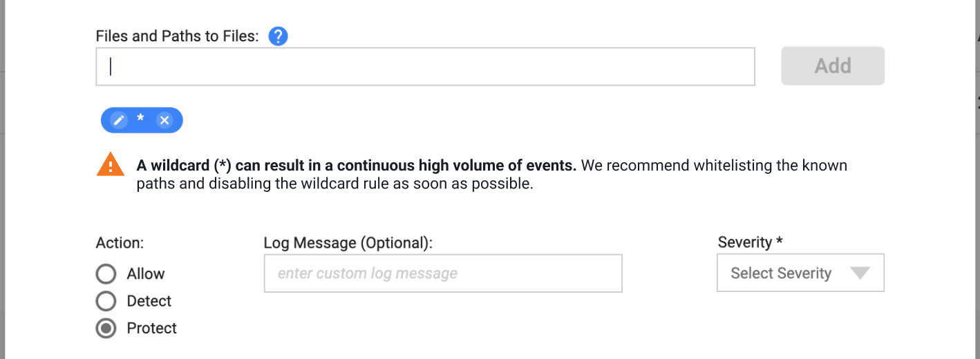Click the Protect label text
This screenshot has width=980, height=359.
(152, 329)
